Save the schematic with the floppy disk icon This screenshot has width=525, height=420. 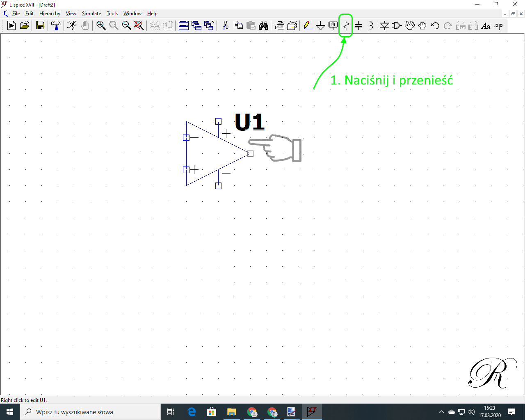pyautogui.click(x=40, y=26)
